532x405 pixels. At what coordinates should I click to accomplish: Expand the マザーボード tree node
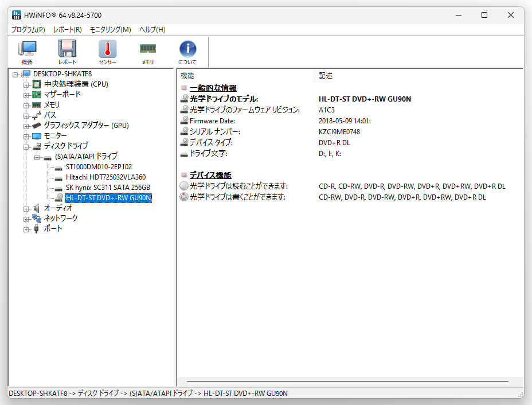coord(26,95)
